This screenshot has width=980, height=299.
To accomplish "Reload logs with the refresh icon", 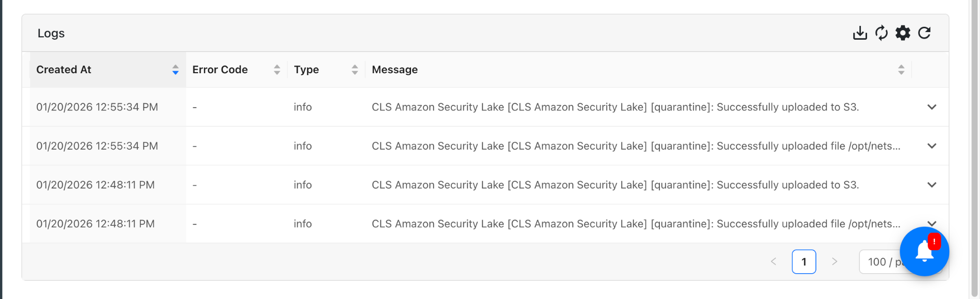I will pos(924,33).
